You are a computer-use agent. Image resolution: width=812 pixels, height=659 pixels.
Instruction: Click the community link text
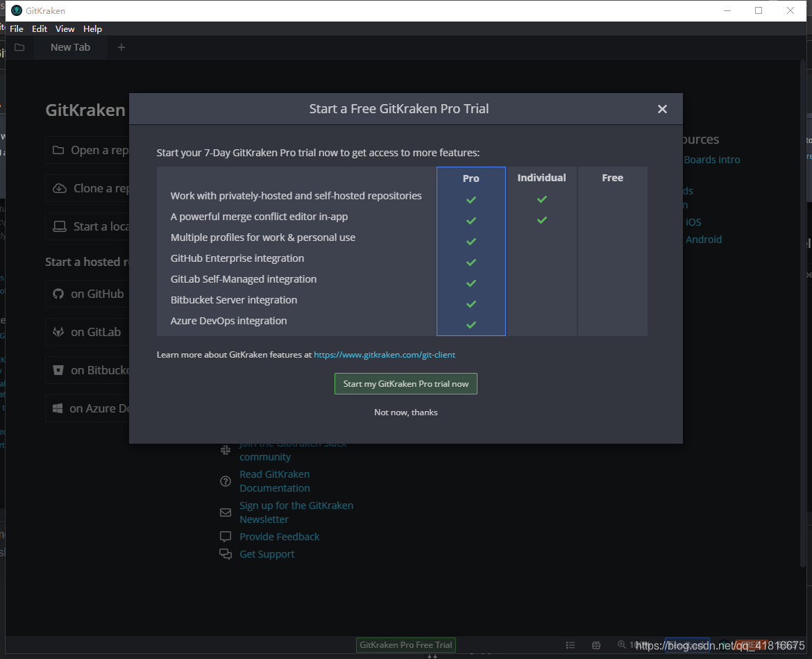[264, 457]
